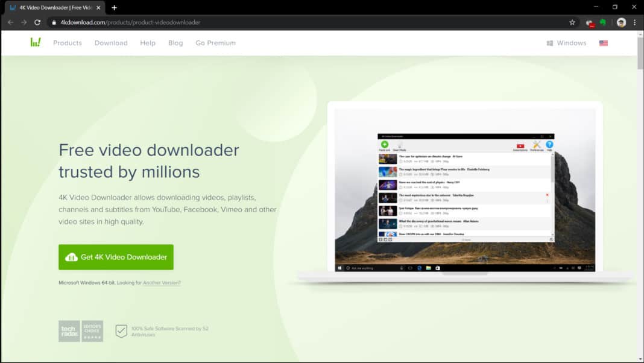This screenshot has width=644, height=363.
Task: Click Windows Start icon in screenshot taskbar
Action: pyautogui.click(x=339, y=268)
